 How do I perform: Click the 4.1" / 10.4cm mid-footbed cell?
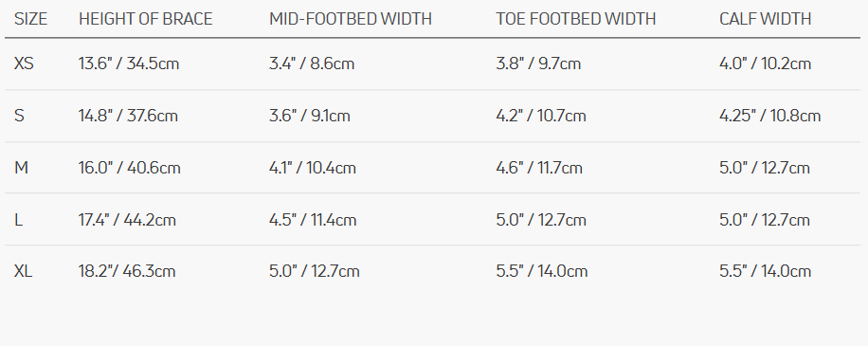click(313, 168)
